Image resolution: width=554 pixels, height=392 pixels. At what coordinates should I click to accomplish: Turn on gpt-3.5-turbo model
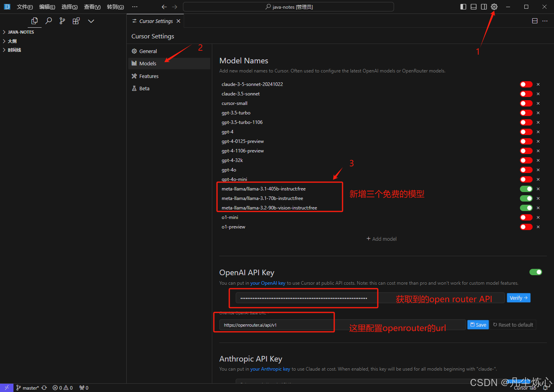click(x=526, y=113)
